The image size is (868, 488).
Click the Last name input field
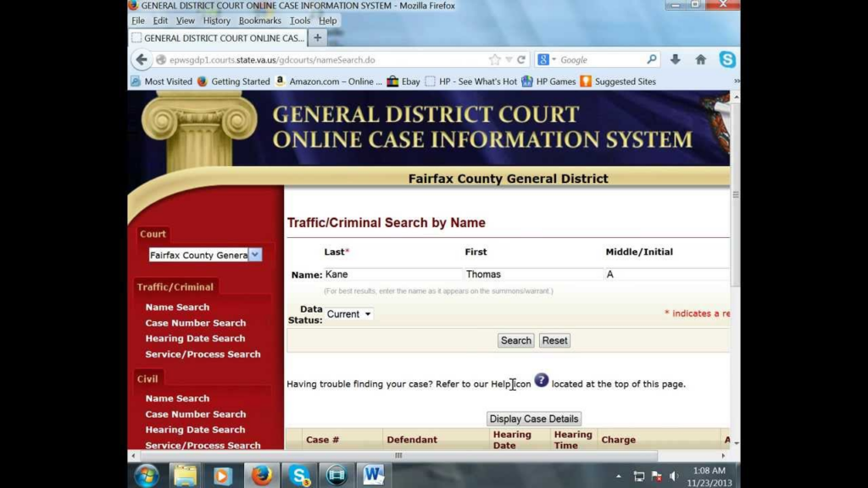392,274
